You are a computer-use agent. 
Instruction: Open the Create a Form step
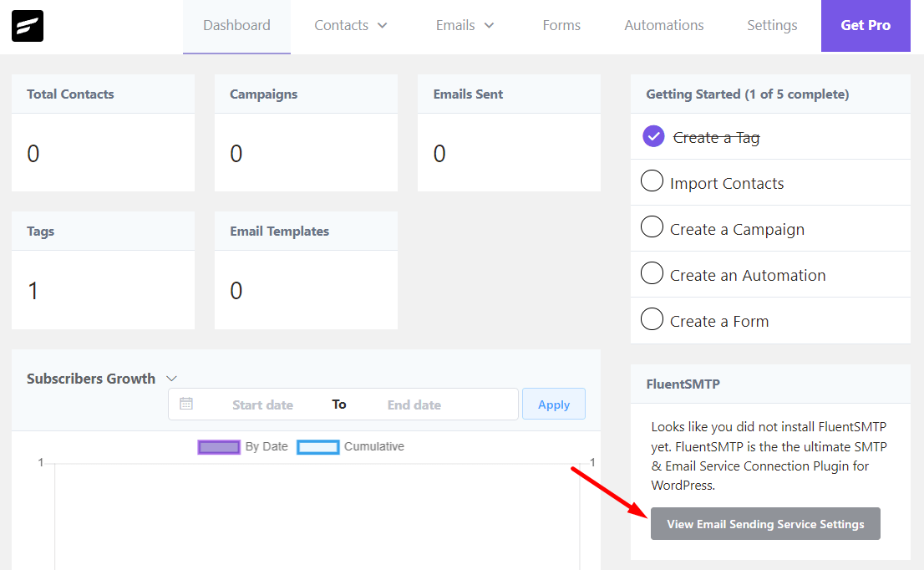[719, 321]
